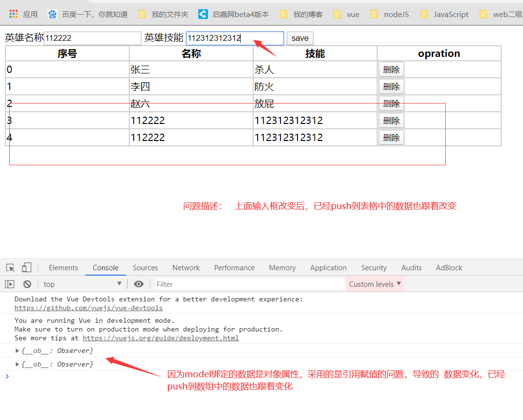Screen dimensions: 523x420
Task: Switch to the Elements tab
Action: tap(63, 267)
